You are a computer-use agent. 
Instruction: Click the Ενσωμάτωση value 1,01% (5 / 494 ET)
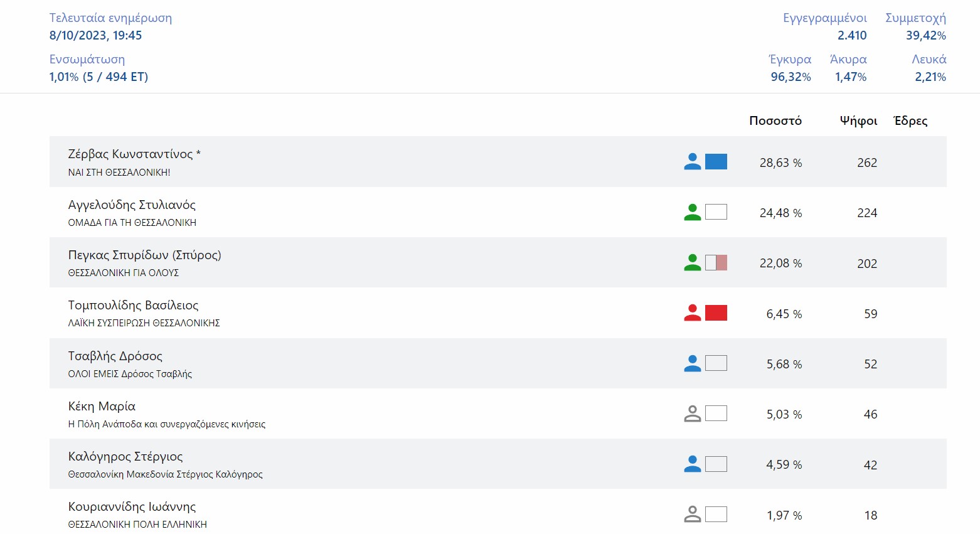click(99, 77)
